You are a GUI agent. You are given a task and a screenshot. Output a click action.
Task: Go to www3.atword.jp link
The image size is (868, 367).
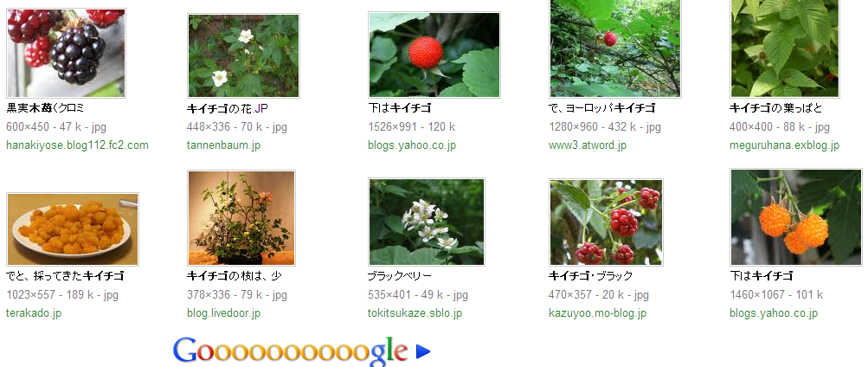588,145
